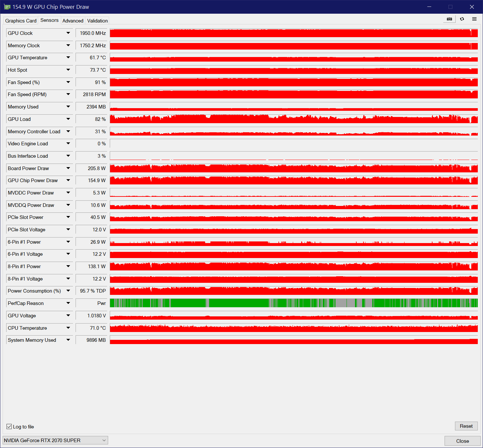Open the GPU Load dropdown arrow

tap(68, 119)
